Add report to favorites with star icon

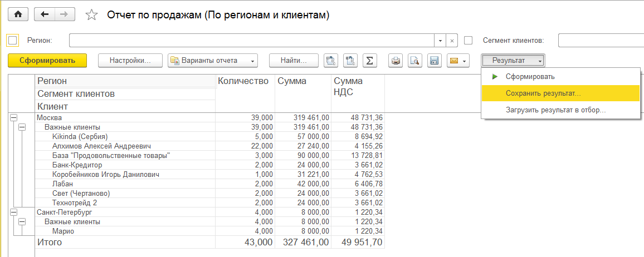click(91, 15)
